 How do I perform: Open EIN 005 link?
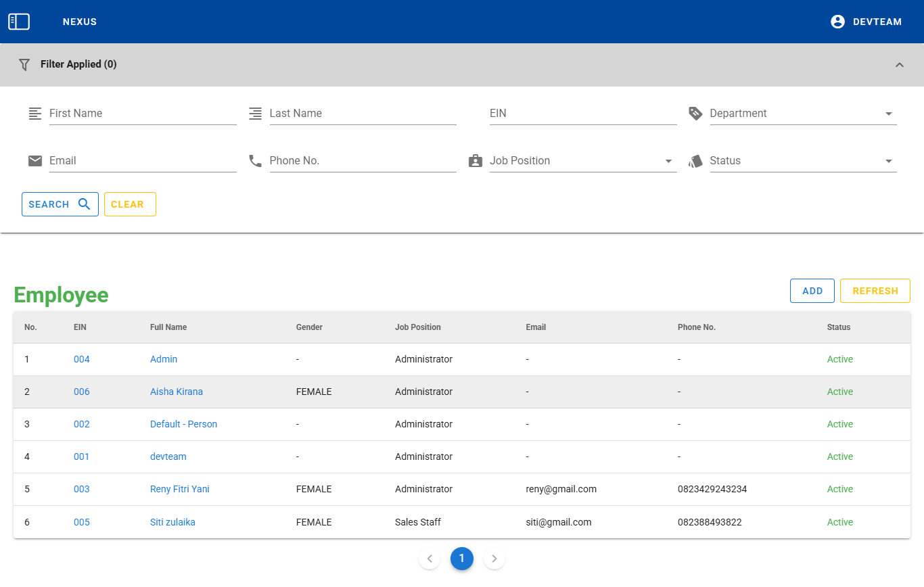(82, 522)
